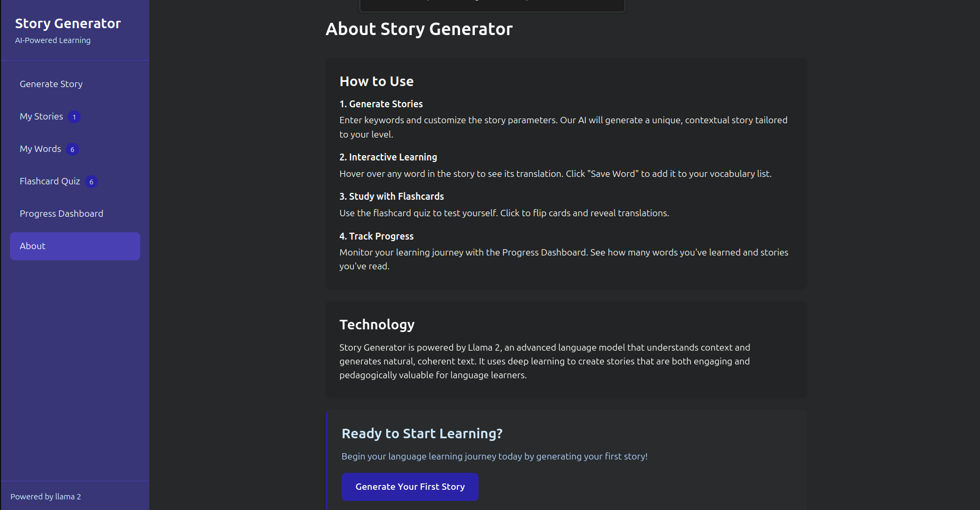Open the Progress Dashboard page
The image size is (980, 510).
point(75,214)
